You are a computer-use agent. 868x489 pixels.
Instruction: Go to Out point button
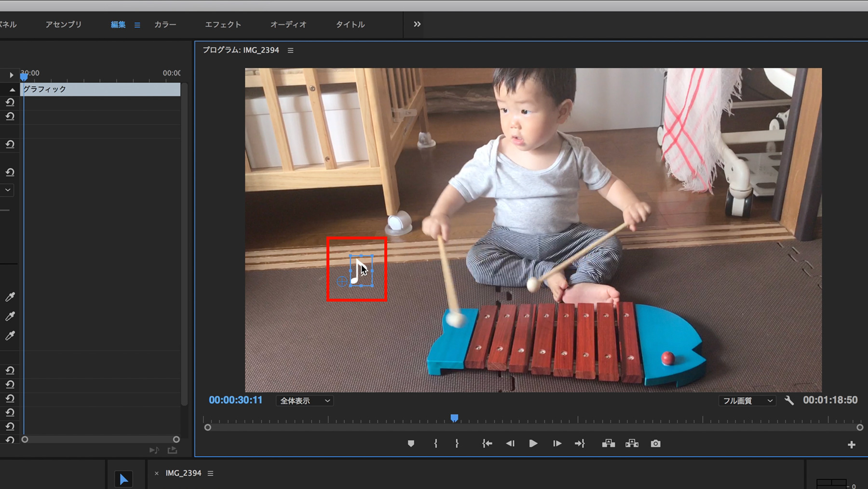(580, 444)
